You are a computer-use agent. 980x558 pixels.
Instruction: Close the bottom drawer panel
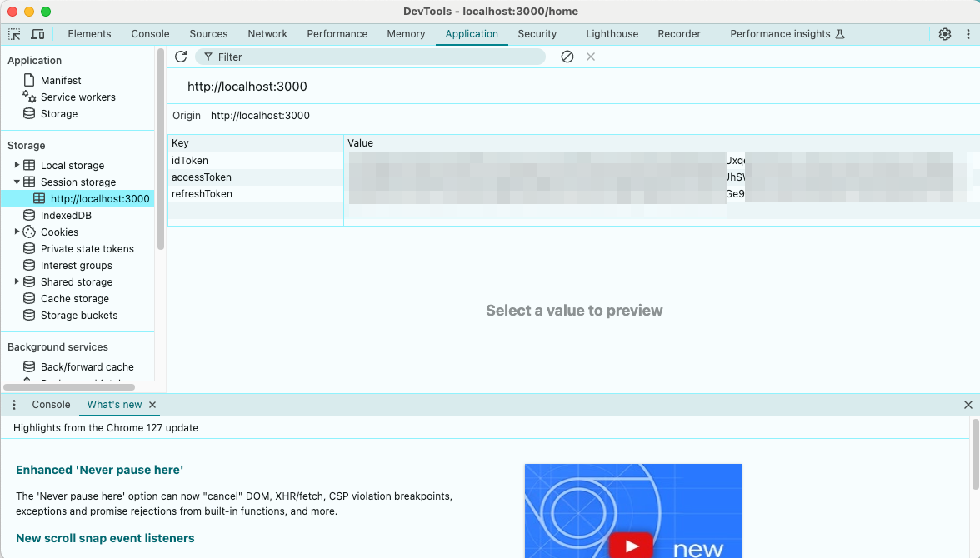(968, 405)
